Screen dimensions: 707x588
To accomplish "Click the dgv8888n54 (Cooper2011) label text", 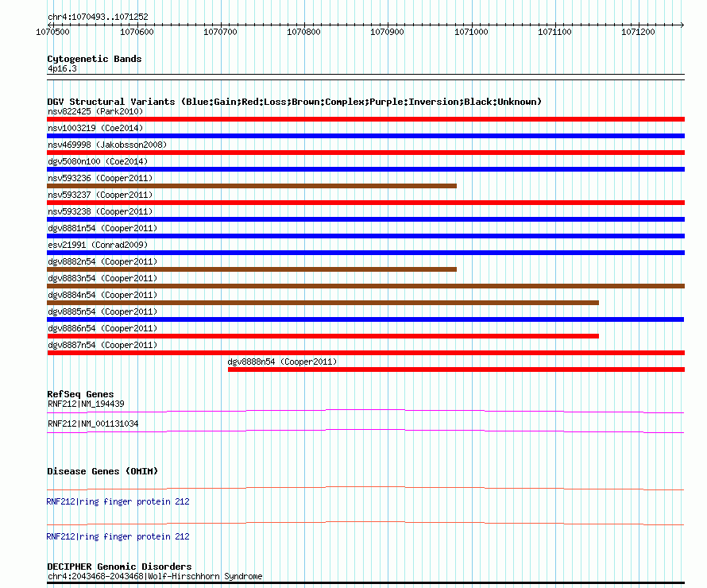I will 282,362.
